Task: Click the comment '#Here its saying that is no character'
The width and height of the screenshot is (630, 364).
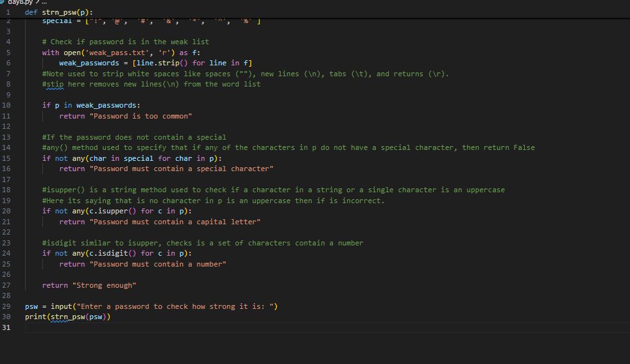Action: (x=214, y=201)
